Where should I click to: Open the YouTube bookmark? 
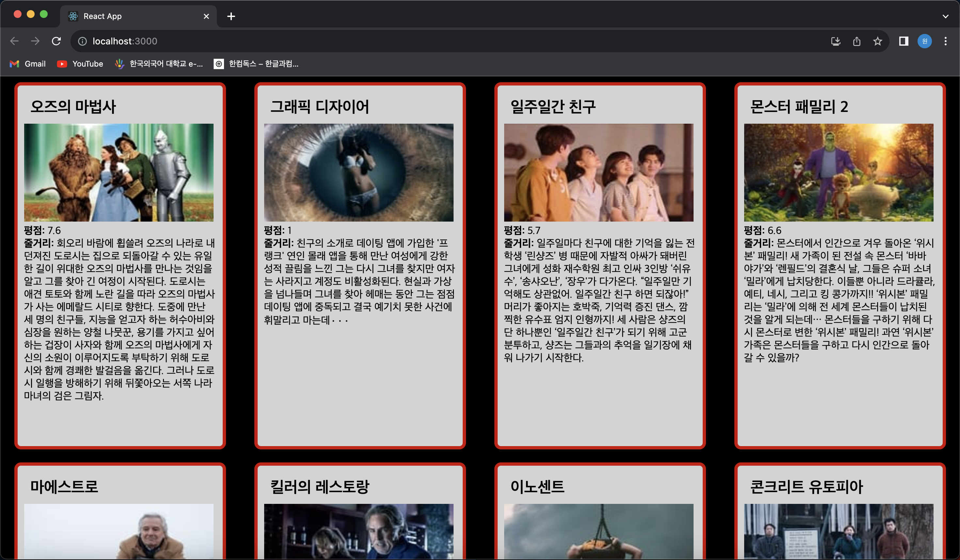(x=80, y=64)
